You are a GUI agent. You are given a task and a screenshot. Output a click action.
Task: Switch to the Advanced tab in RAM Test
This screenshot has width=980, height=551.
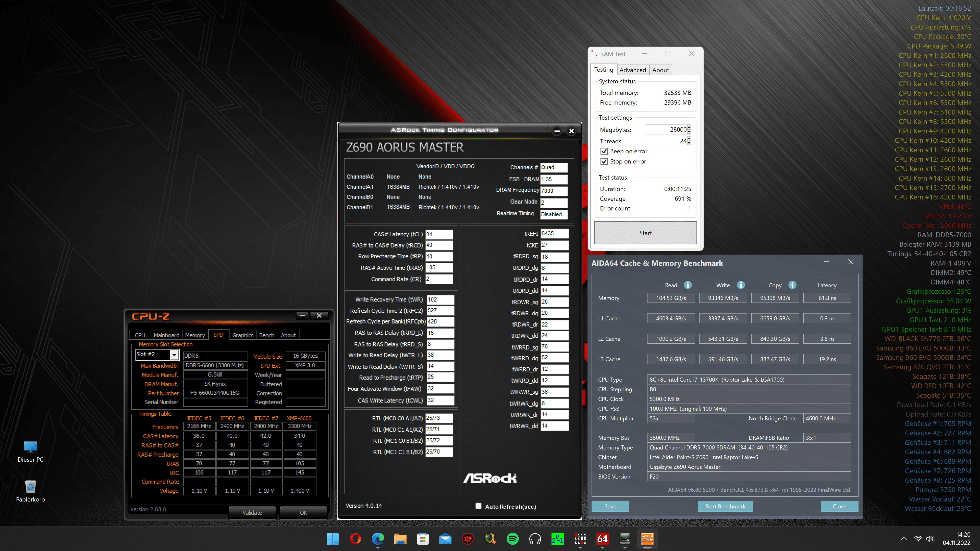(633, 70)
